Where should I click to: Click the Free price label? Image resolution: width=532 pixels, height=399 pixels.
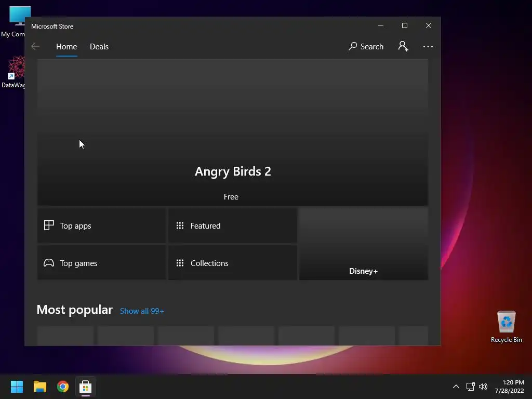pos(231,197)
